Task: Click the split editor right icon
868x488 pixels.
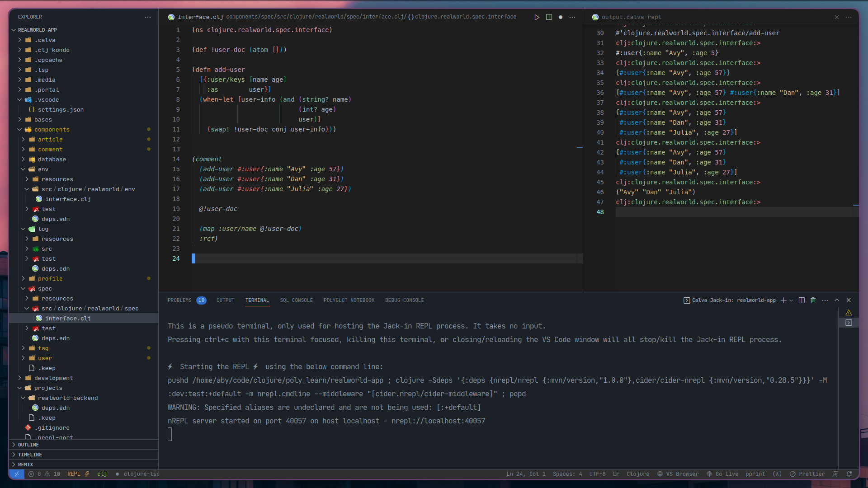Action: 549,17
